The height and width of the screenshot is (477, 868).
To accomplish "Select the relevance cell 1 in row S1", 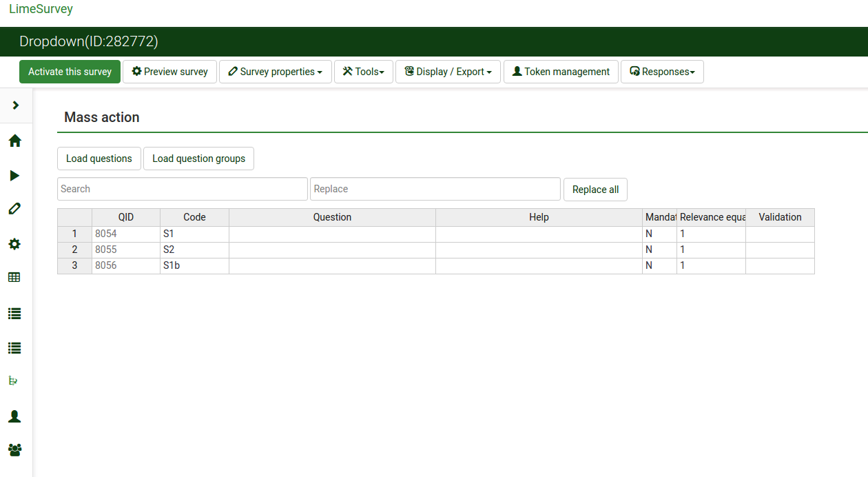I will coord(711,234).
